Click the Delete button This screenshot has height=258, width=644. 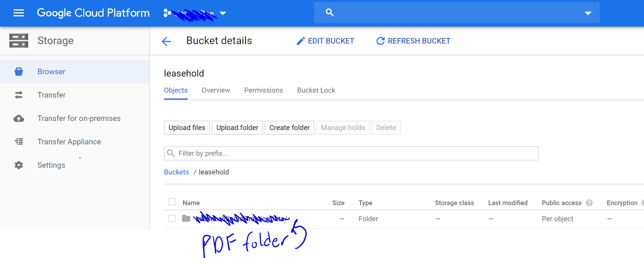click(x=386, y=128)
